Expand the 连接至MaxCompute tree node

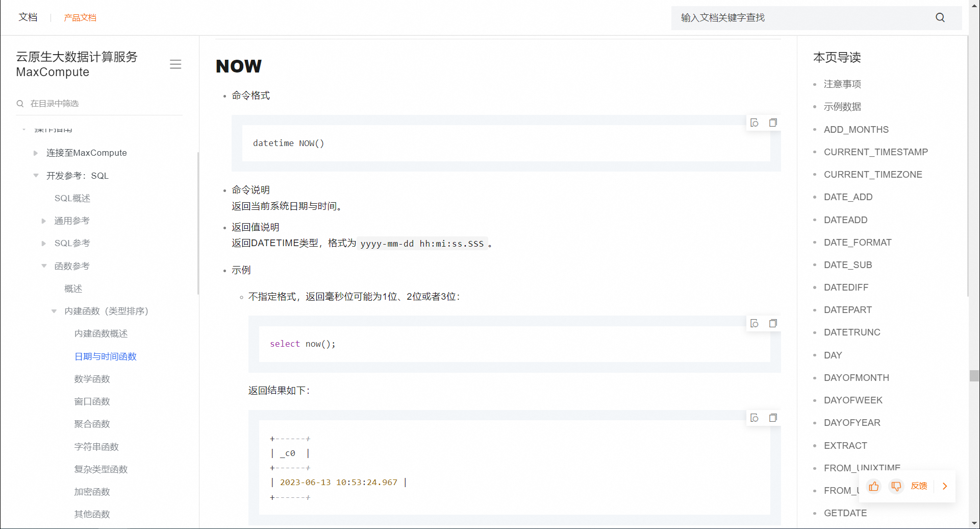point(35,153)
